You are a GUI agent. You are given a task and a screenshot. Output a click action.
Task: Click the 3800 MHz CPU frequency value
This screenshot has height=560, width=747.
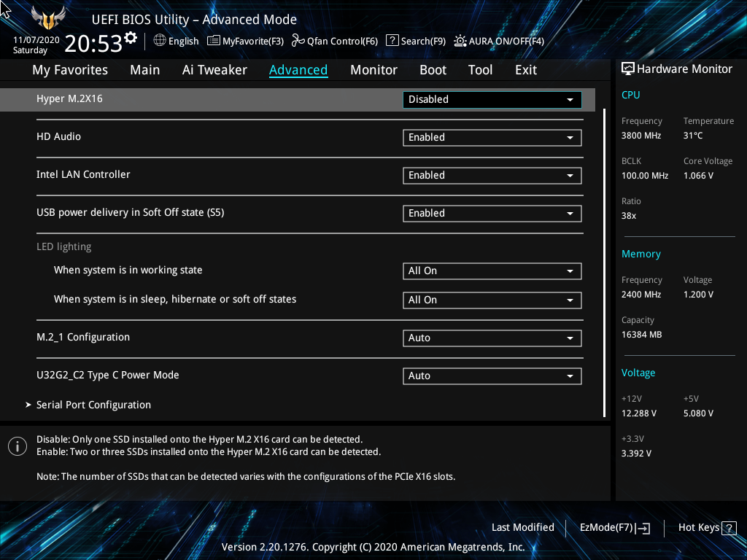(640, 136)
